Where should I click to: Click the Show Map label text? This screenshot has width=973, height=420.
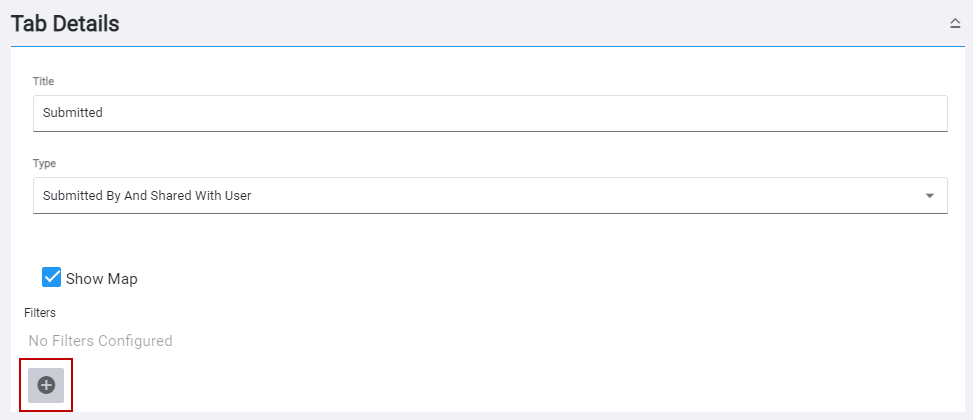(x=102, y=279)
